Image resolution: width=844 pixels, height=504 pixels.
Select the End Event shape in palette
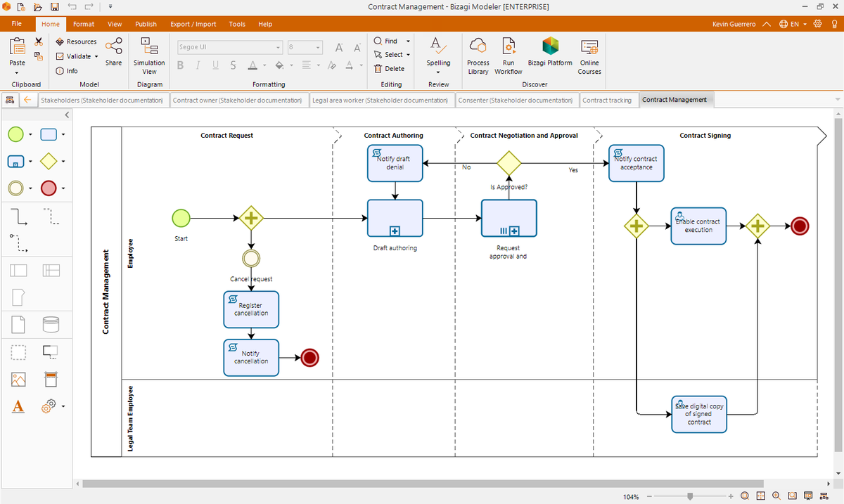coord(49,188)
